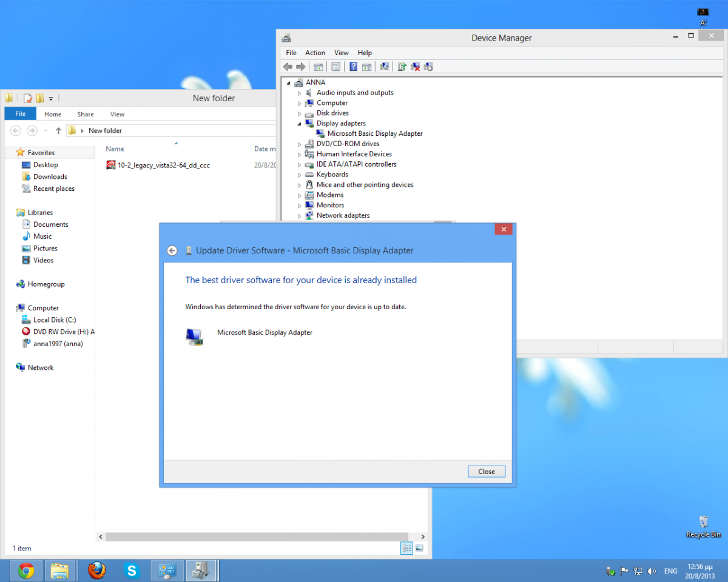
Task: Click the ATI driver file icon in New folder
Action: tap(111, 165)
